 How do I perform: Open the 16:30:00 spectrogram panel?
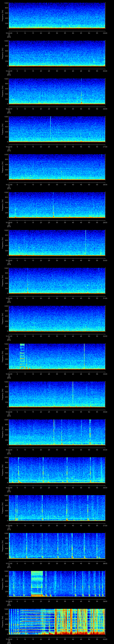[57, 280]
